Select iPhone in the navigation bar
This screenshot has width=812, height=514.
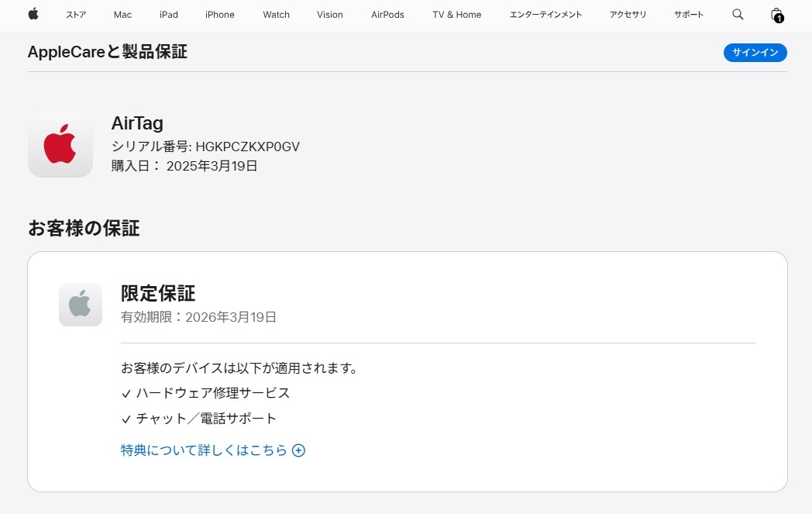point(219,15)
